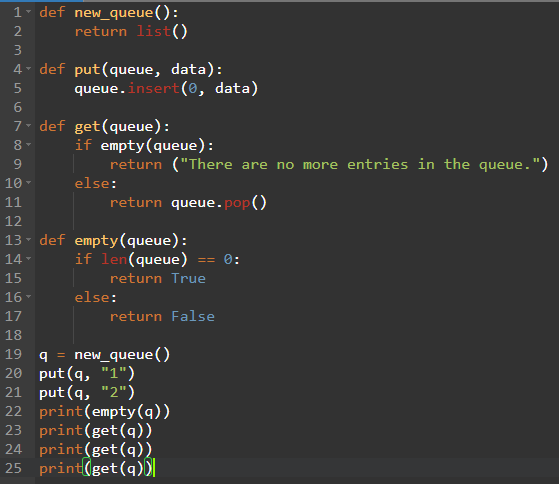Click the 'list' builtin on line 2
The image size is (559, 484).
click(154, 31)
